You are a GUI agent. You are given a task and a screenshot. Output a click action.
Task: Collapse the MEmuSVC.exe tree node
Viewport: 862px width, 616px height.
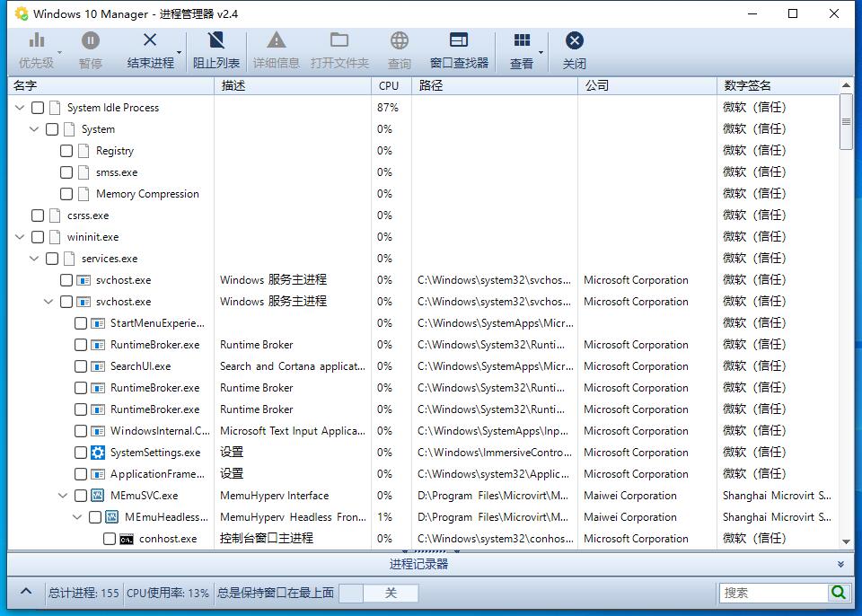click(x=63, y=496)
